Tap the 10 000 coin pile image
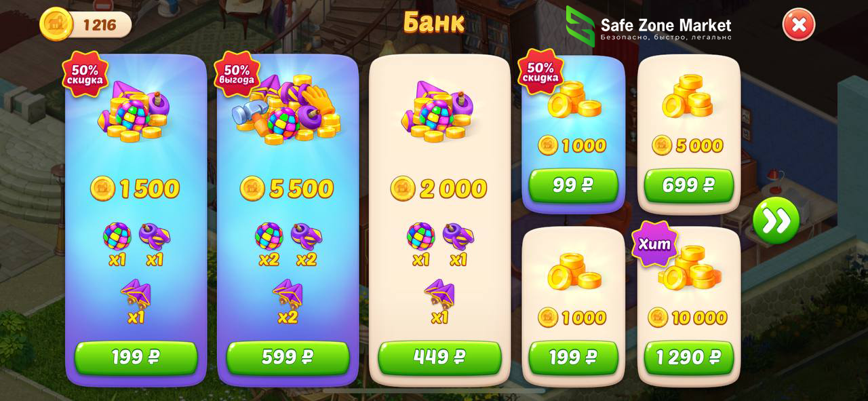Image resolution: width=868 pixels, height=401 pixels. pos(690,269)
